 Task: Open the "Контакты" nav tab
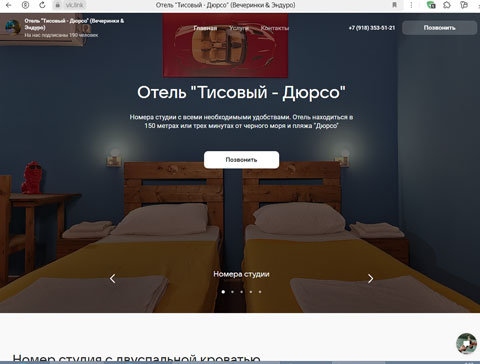tap(275, 28)
